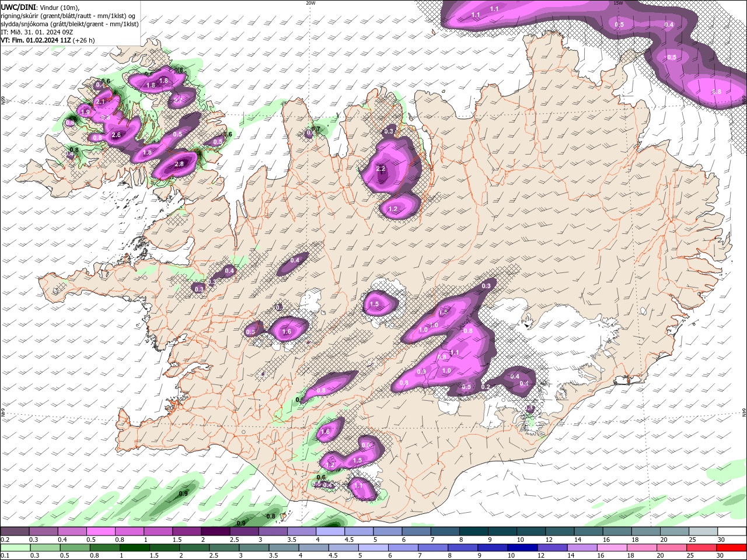Click the '2.8' snowfall value in the Westfjords
This screenshot has height=560, width=747.
179,164
